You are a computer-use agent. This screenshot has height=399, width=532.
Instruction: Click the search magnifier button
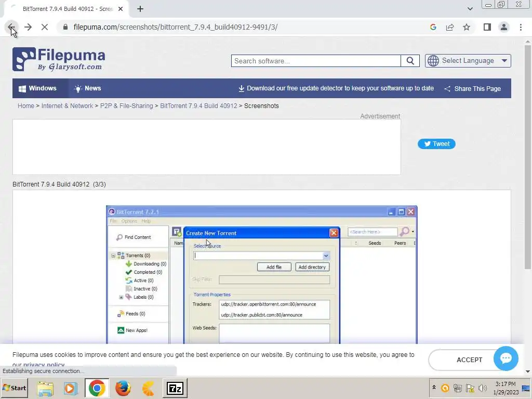410,61
